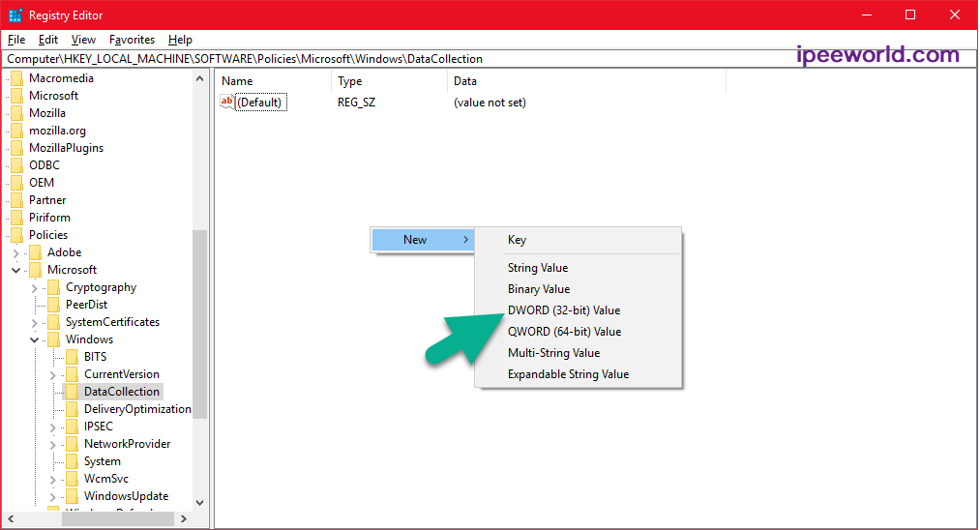Create a new QWORD (64-bit) Value
Screen dimensions: 980x530
point(578,331)
